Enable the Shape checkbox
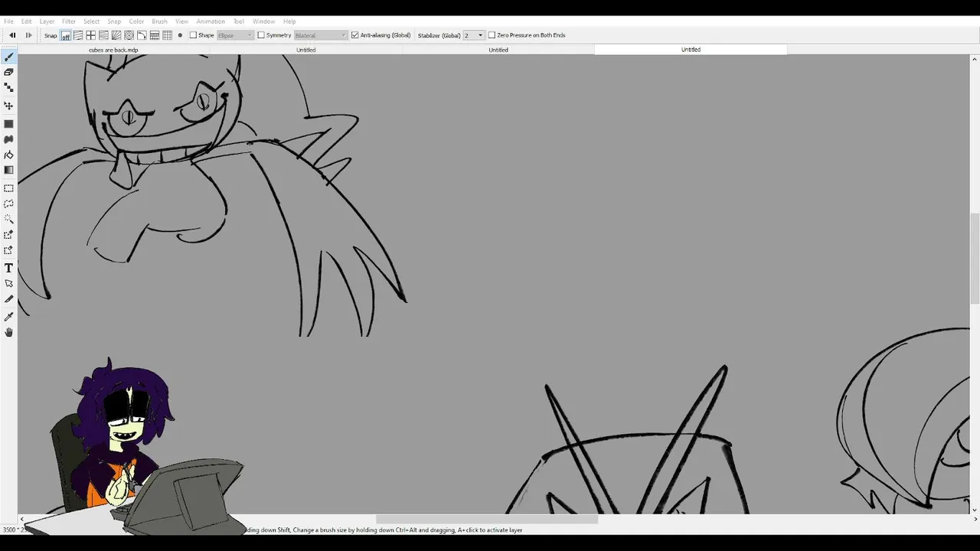 coord(193,35)
